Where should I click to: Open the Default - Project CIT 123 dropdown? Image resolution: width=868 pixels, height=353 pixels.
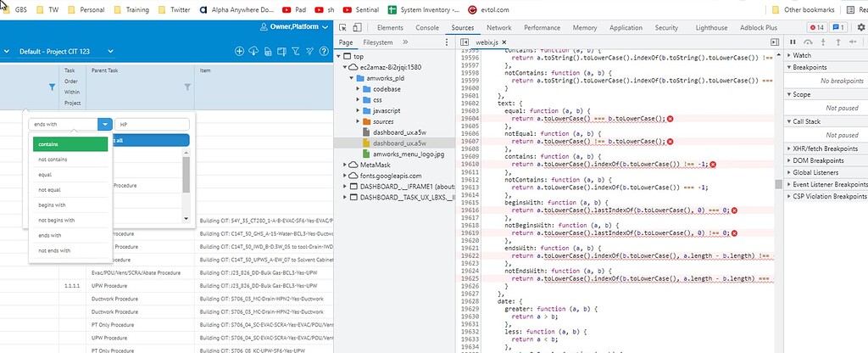click(66, 52)
